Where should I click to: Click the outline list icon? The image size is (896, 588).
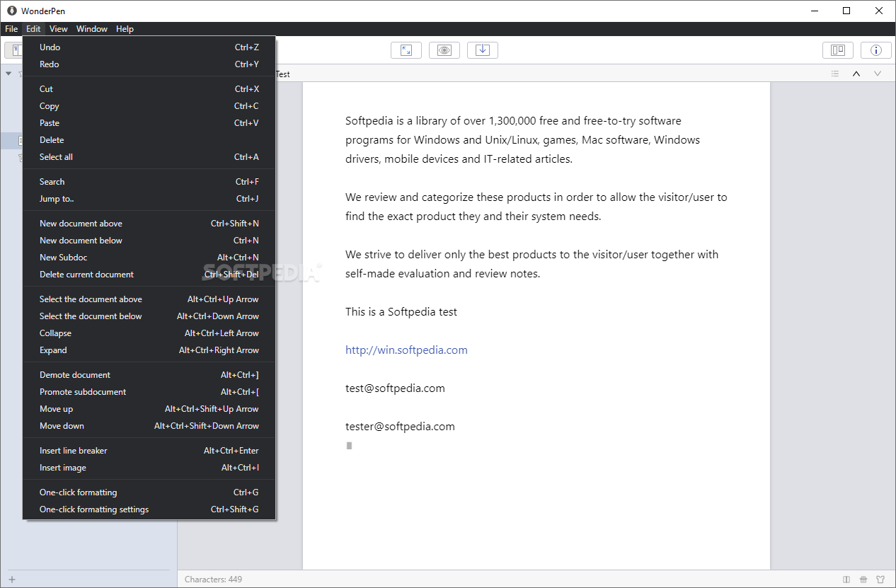835,74
